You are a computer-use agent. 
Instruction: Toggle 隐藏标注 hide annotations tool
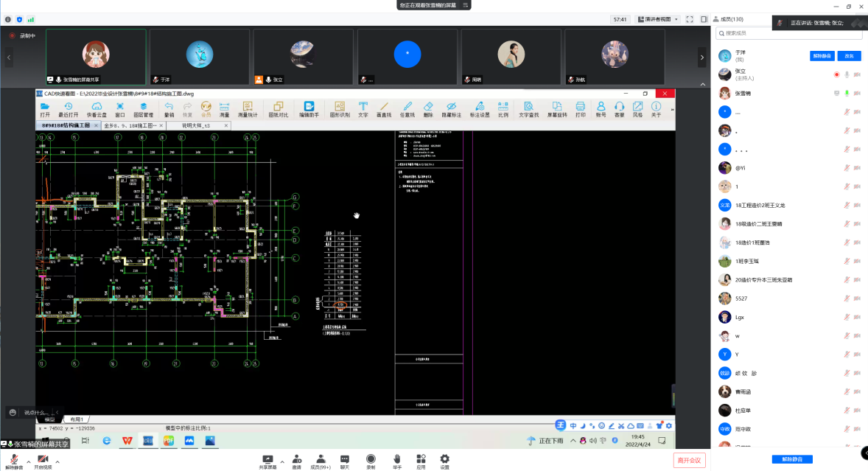[x=451, y=110]
